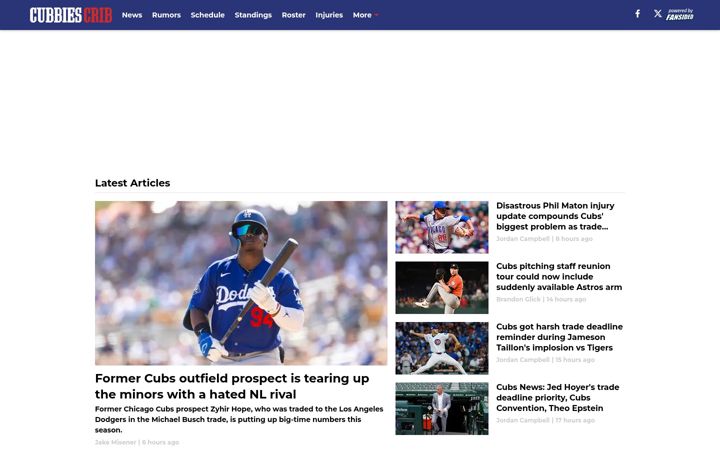The image size is (720, 450).
Task: Select Schedule in the navigation bar
Action: [208, 15]
